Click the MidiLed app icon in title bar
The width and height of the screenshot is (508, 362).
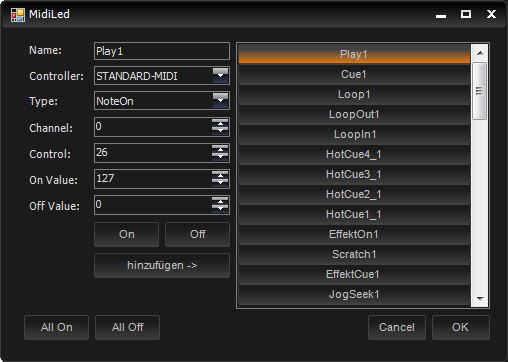18,15
